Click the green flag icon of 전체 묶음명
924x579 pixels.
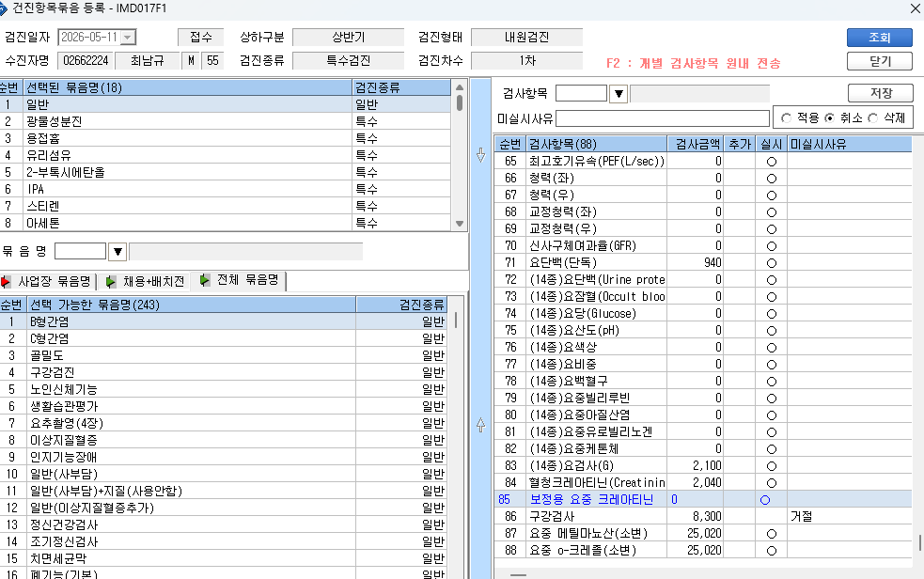coord(205,280)
